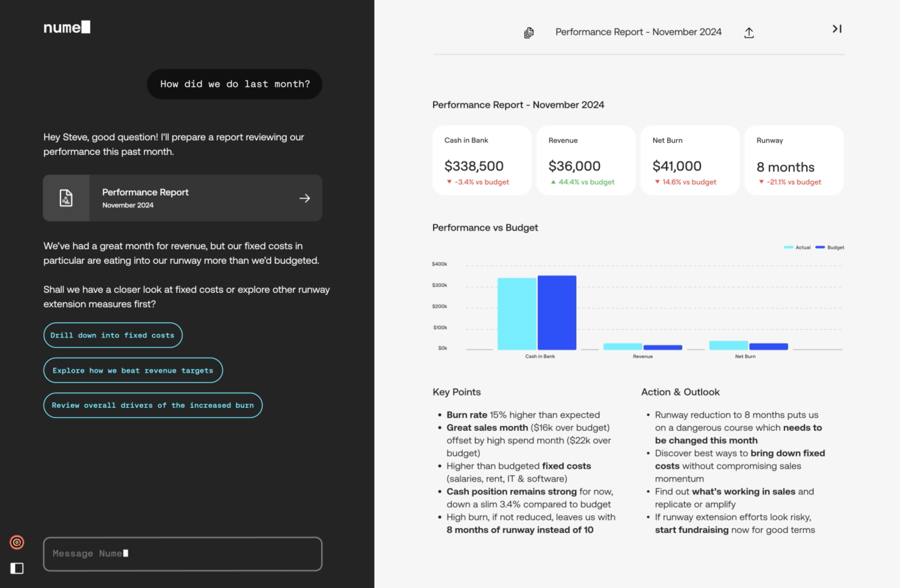Viewport: 900px width, 588px height.
Task: Copy the report title using the pages icon
Action: 529,33
